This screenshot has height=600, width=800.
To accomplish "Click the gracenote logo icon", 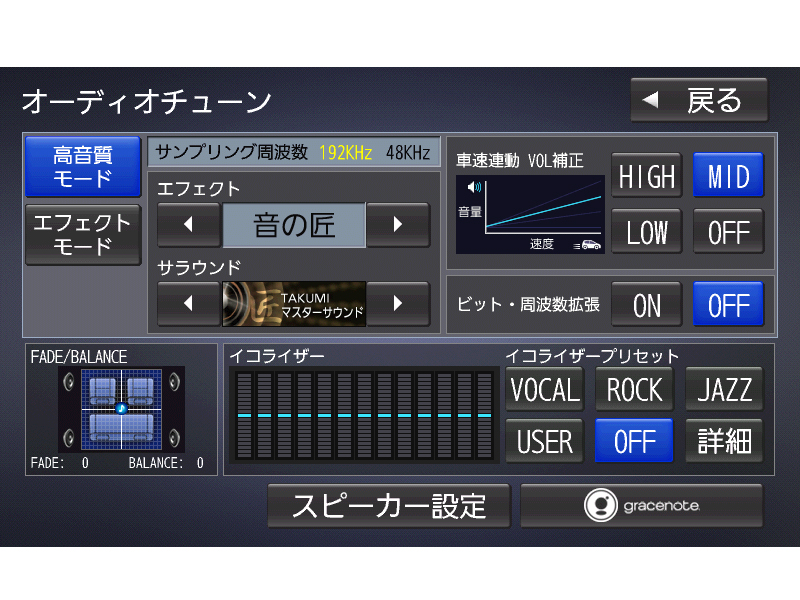I will coord(601,505).
